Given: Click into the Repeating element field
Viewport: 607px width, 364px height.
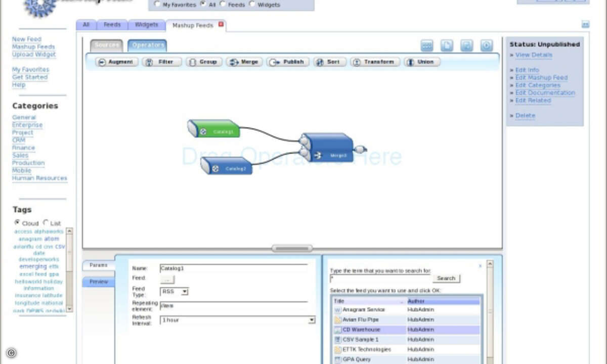Looking at the screenshot, I should coord(233,306).
